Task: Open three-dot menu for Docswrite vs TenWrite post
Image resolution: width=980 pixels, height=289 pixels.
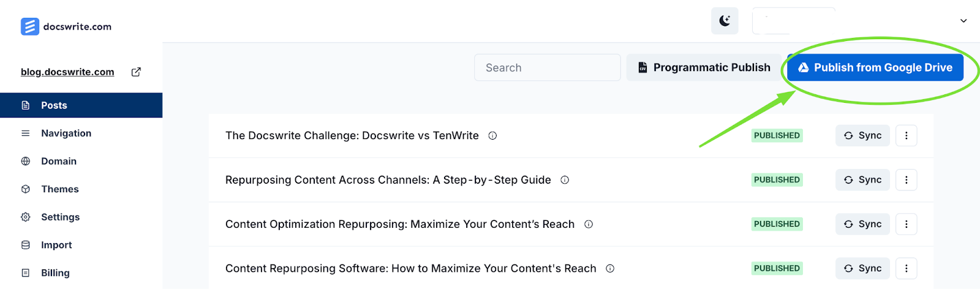Action: pyautogui.click(x=907, y=135)
